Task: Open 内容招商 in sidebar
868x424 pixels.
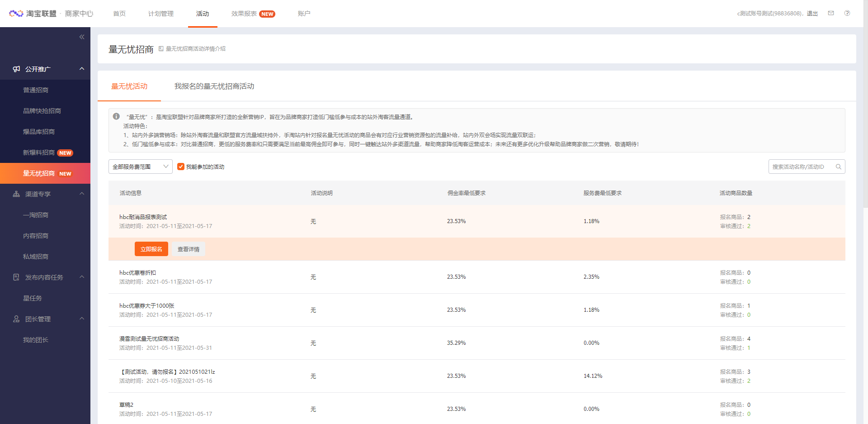Action: (x=36, y=236)
